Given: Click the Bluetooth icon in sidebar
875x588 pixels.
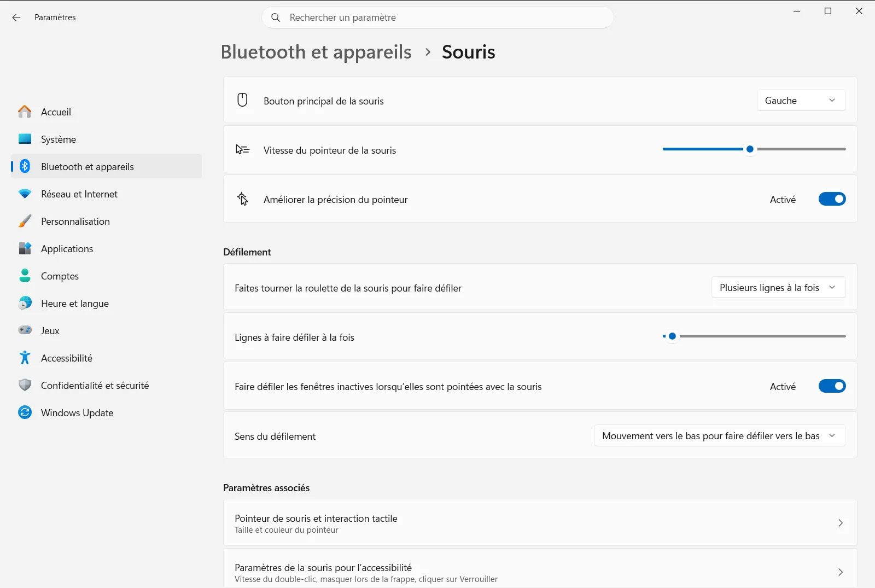Looking at the screenshot, I should tap(25, 166).
